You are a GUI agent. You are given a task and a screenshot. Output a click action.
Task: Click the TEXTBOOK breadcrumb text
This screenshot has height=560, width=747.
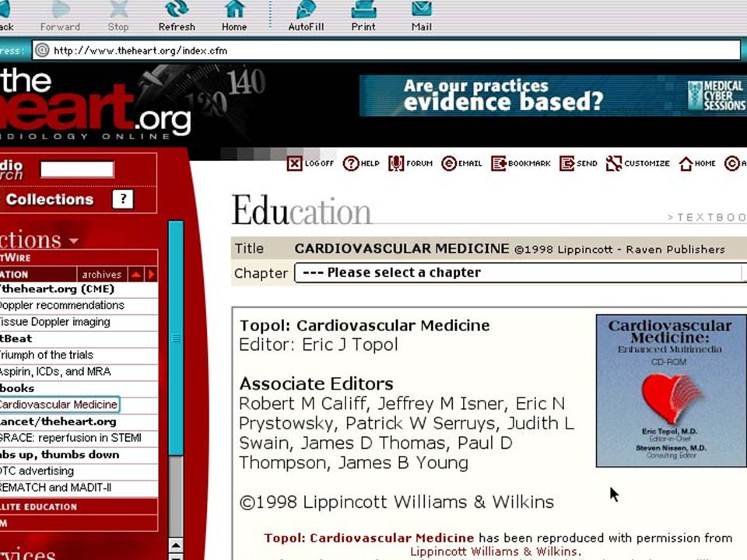pyautogui.click(x=707, y=218)
